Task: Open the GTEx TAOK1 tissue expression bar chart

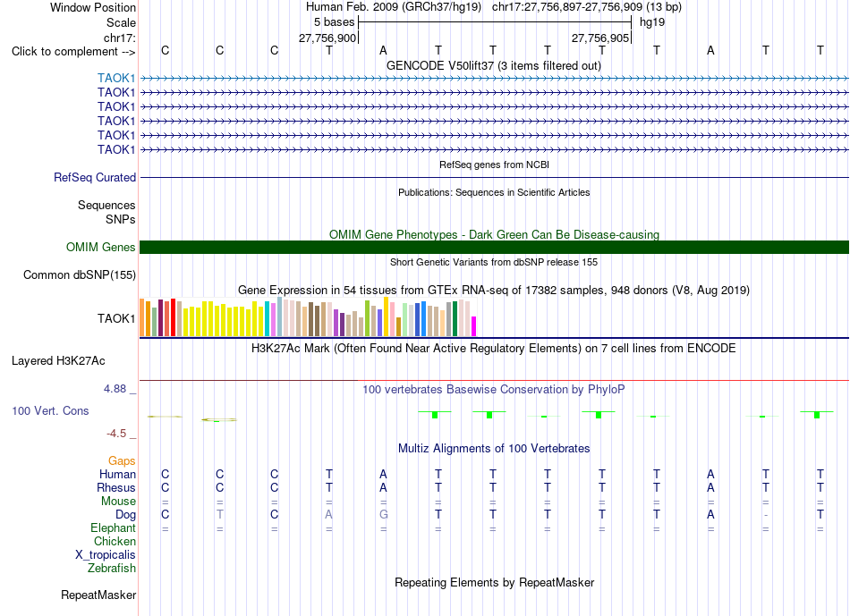Action: [308, 316]
